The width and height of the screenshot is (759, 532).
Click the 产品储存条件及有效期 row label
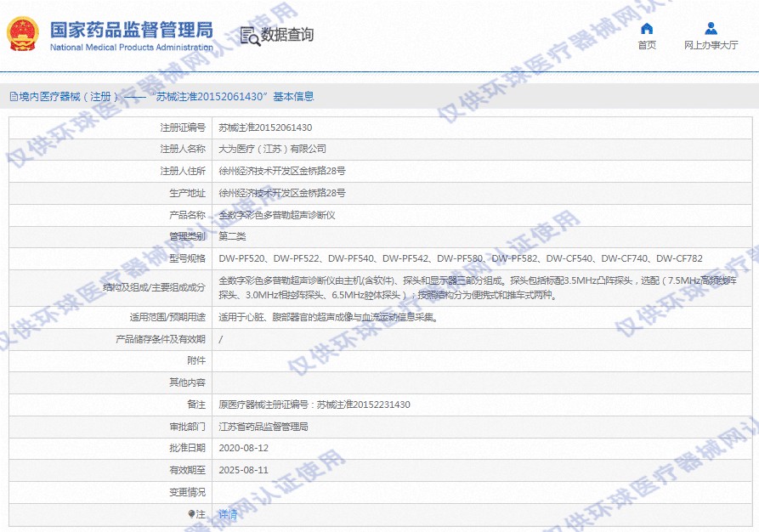pos(161,339)
